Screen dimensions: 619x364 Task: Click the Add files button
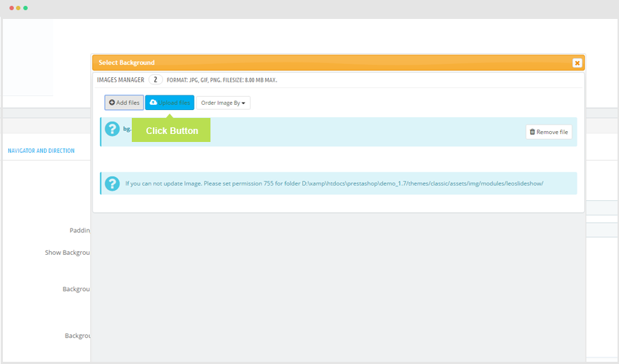tap(124, 103)
